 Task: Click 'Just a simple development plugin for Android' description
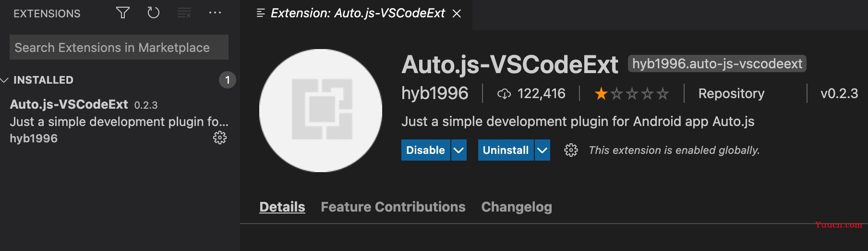[x=578, y=121]
